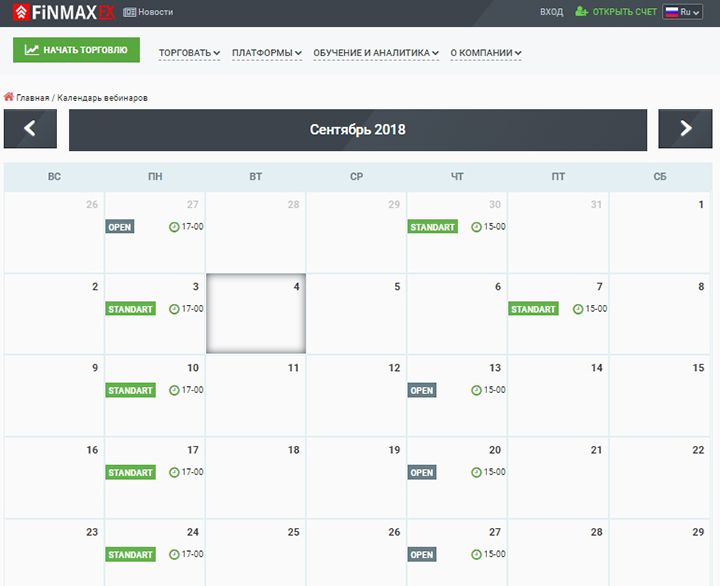
Task: Click clock icon on September 3 webinar
Action: [175, 309]
